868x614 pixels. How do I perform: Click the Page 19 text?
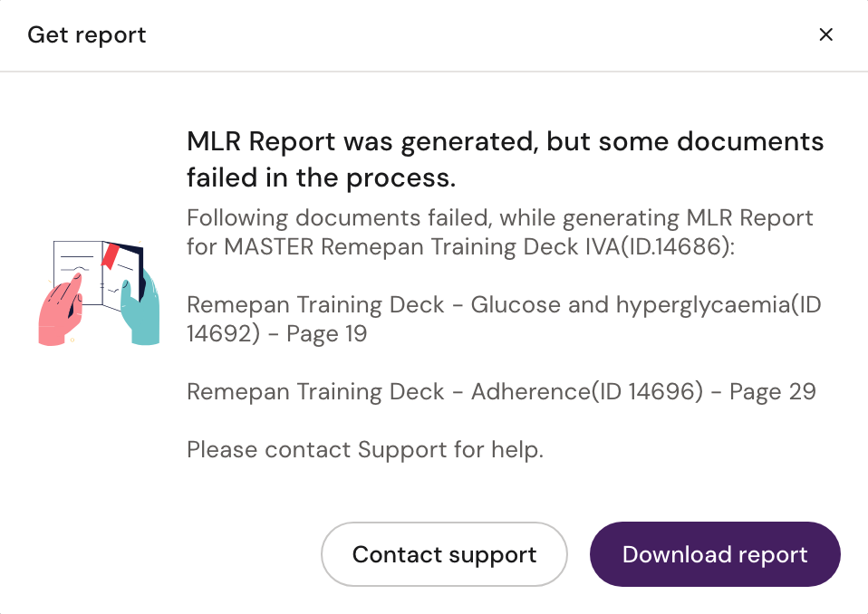[x=326, y=333]
